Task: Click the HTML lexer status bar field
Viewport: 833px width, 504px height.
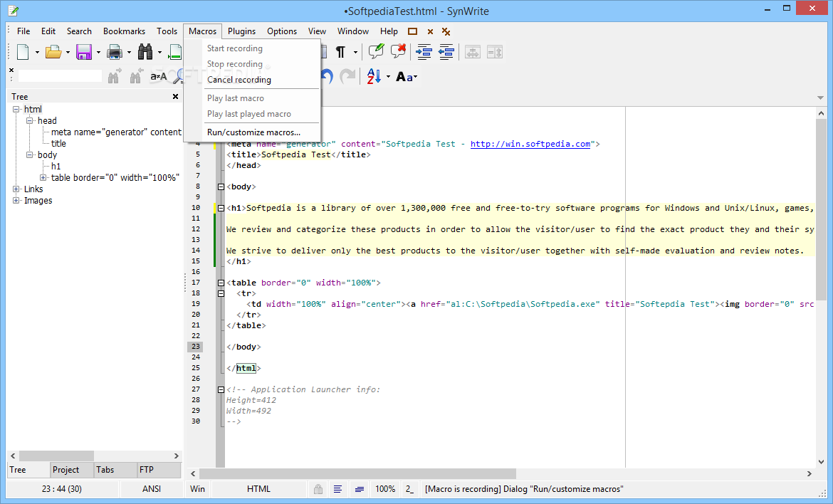Action: tap(258, 489)
